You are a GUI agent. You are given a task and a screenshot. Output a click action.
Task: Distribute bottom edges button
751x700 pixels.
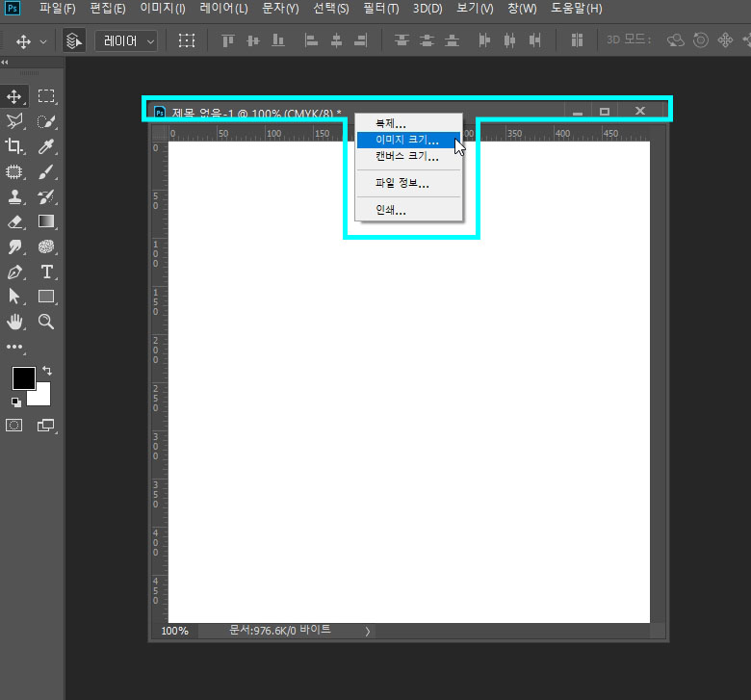(x=452, y=40)
